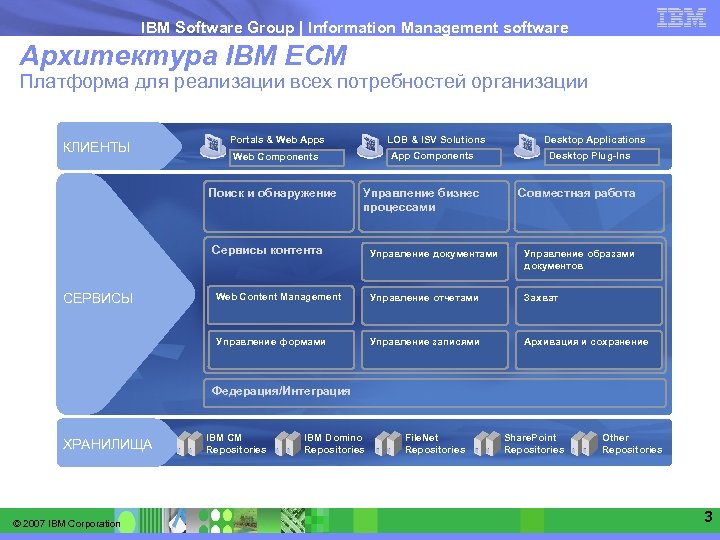Viewport: 720px width, 540px height.
Task: Click the Portals & Web Apps text
Action: (x=277, y=140)
